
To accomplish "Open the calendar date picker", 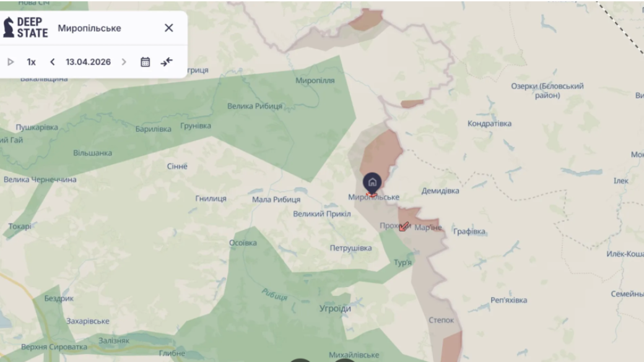I will 145,62.
